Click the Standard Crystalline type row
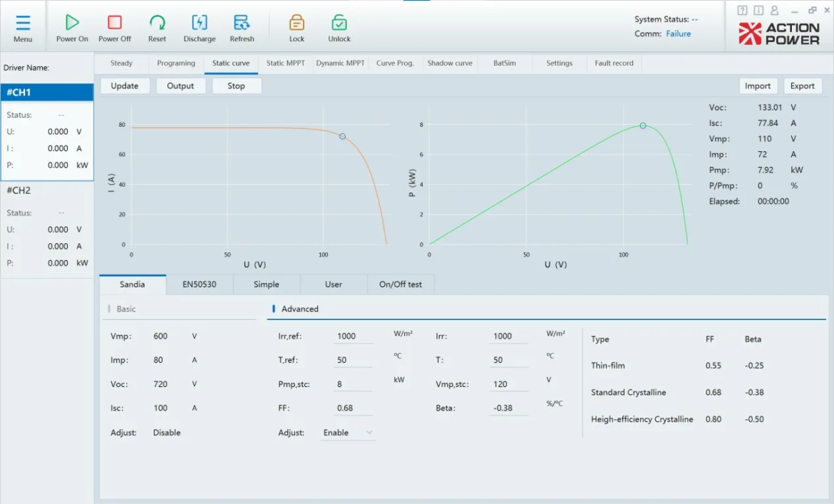Viewport: 834px width, 504px height. pos(678,392)
